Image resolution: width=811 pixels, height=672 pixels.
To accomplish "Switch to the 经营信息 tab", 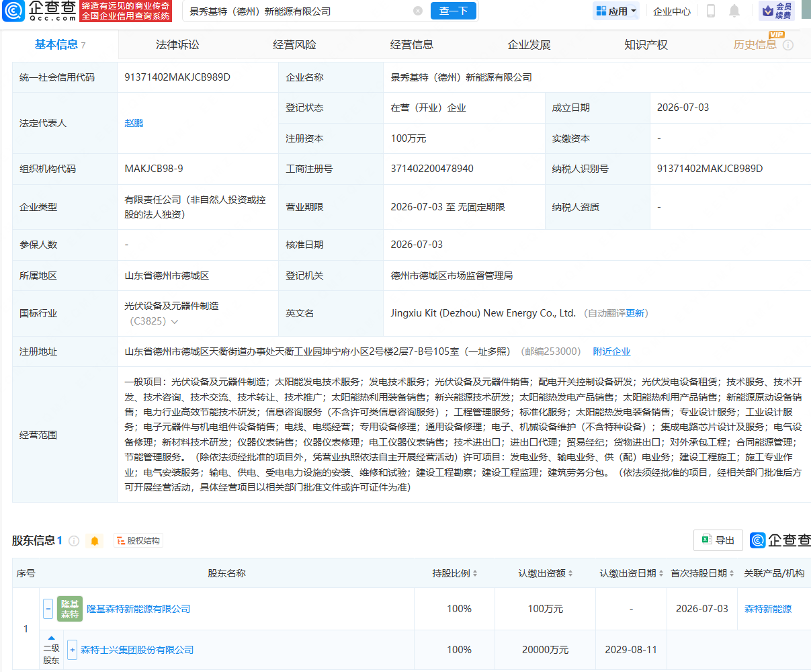I will coord(412,45).
